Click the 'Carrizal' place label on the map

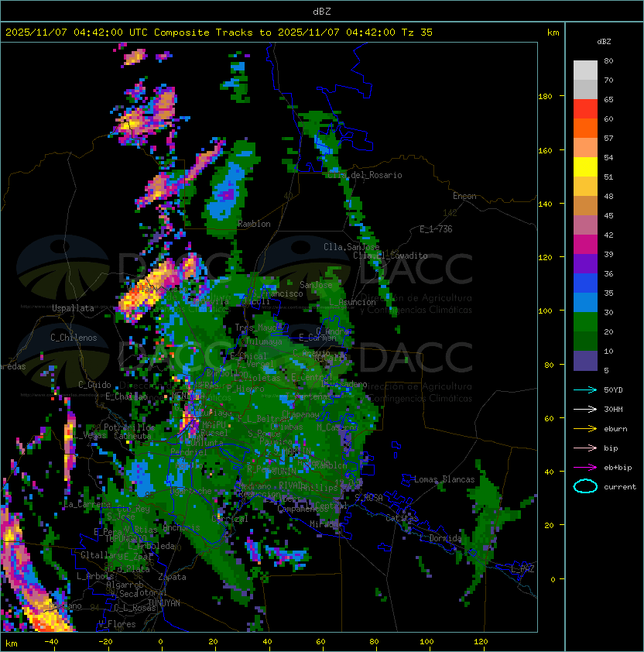coord(230,519)
